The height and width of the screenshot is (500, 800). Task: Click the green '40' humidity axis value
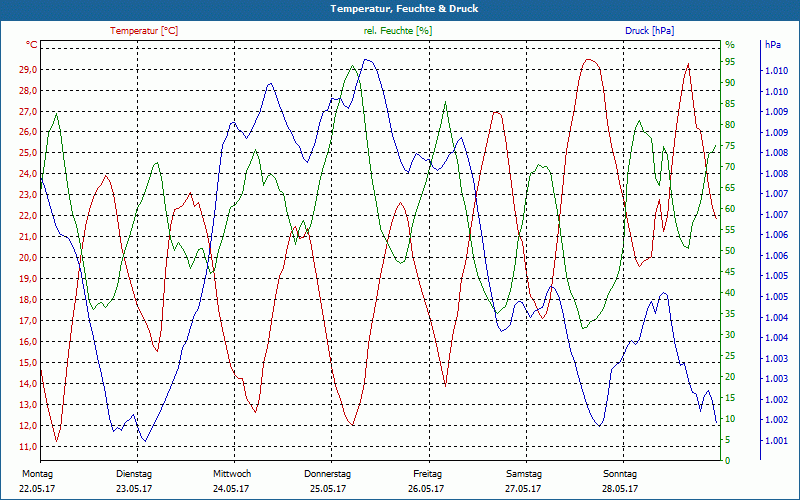click(730, 292)
